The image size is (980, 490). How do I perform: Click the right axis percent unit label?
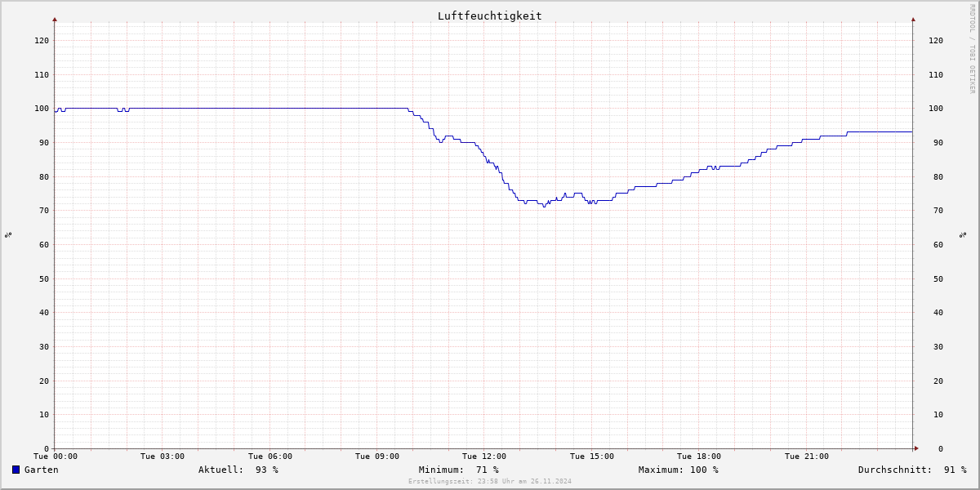(963, 234)
